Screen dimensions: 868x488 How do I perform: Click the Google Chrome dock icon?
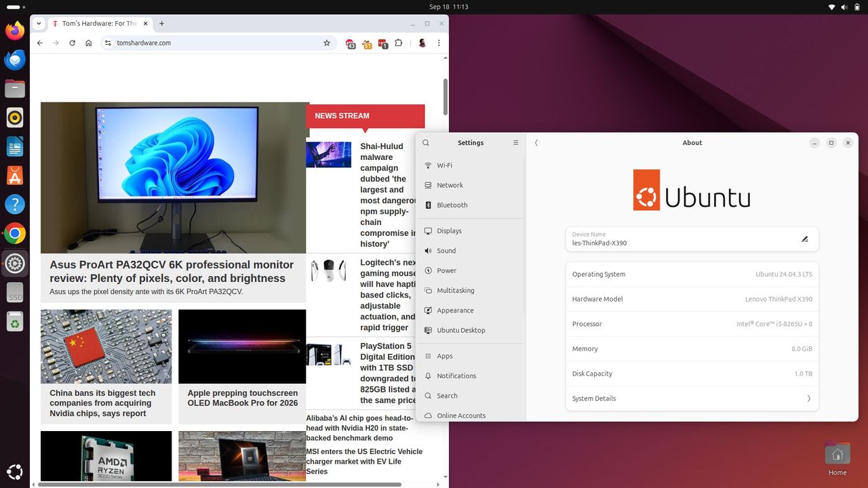coord(15,234)
